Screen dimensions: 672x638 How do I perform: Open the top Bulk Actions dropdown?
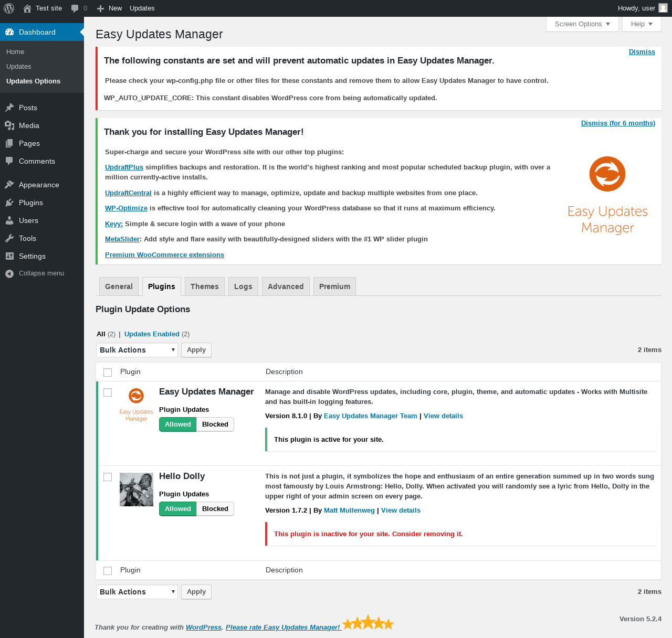pyautogui.click(x=137, y=350)
